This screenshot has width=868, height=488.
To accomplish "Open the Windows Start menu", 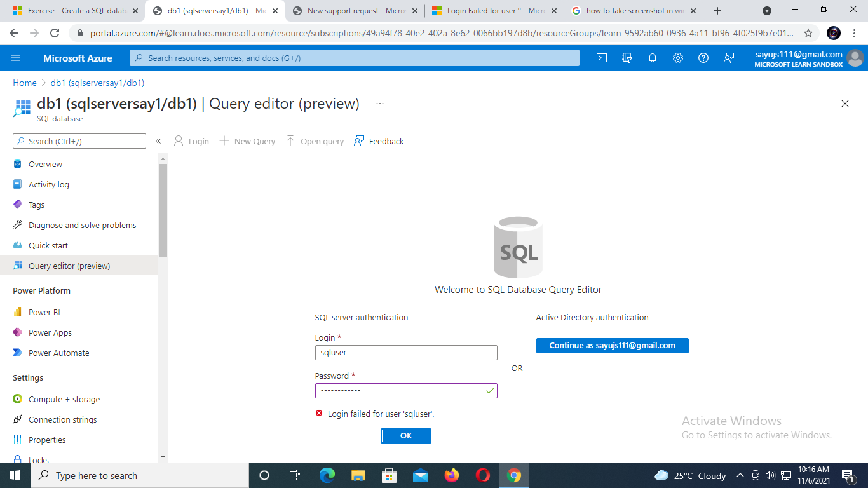I will pos(15,475).
